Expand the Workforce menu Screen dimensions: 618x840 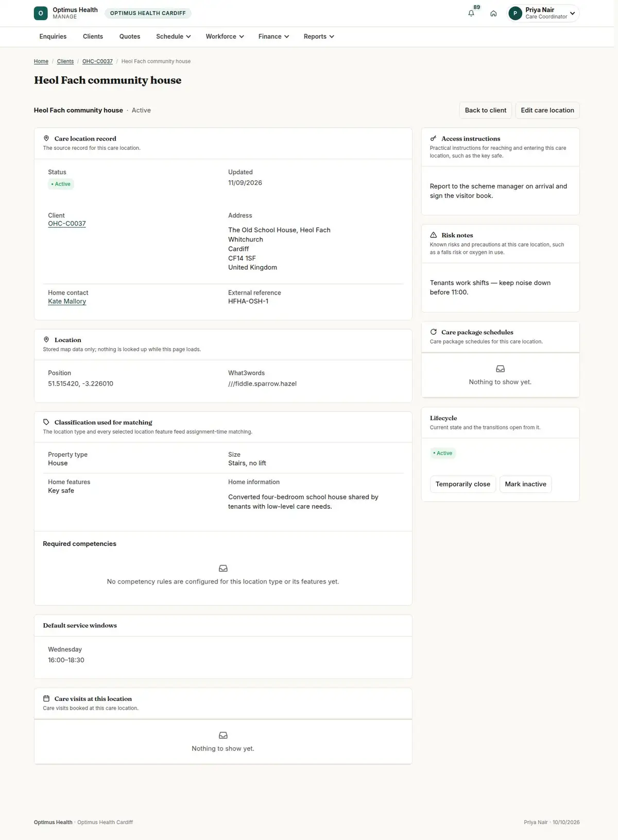click(225, 37)
